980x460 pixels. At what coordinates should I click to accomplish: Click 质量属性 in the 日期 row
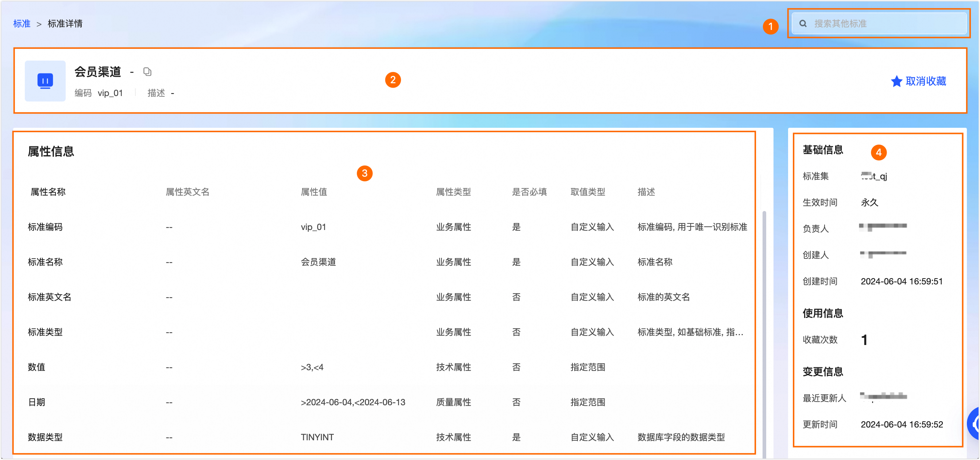click(454, 402)
